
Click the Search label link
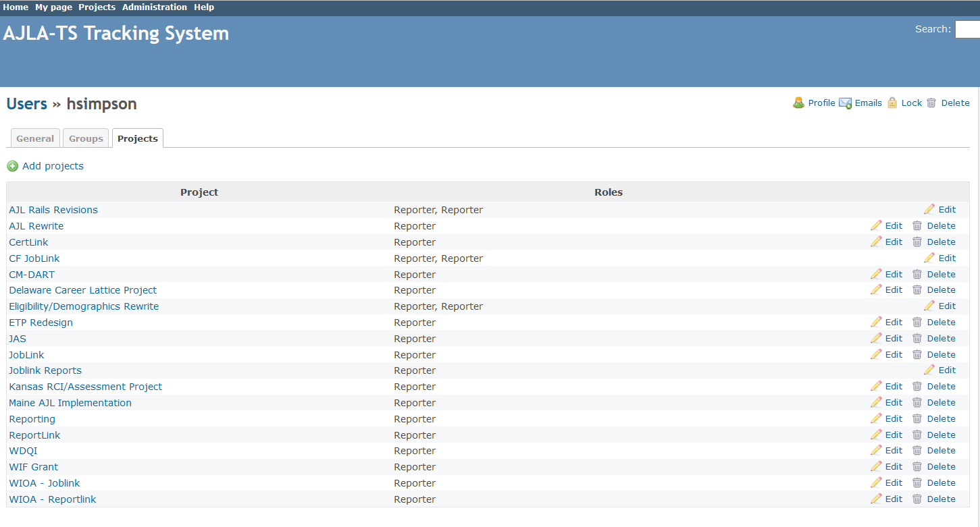point(932,29)
